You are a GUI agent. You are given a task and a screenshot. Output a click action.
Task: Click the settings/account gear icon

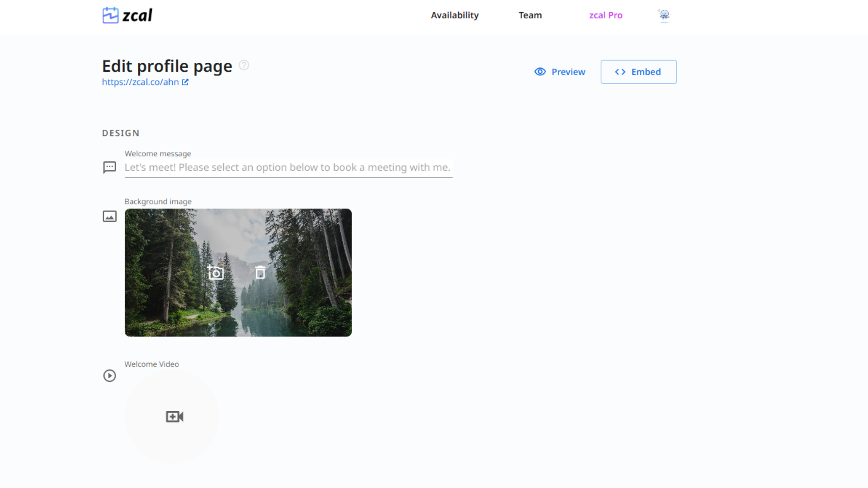(x=664, y=15)
